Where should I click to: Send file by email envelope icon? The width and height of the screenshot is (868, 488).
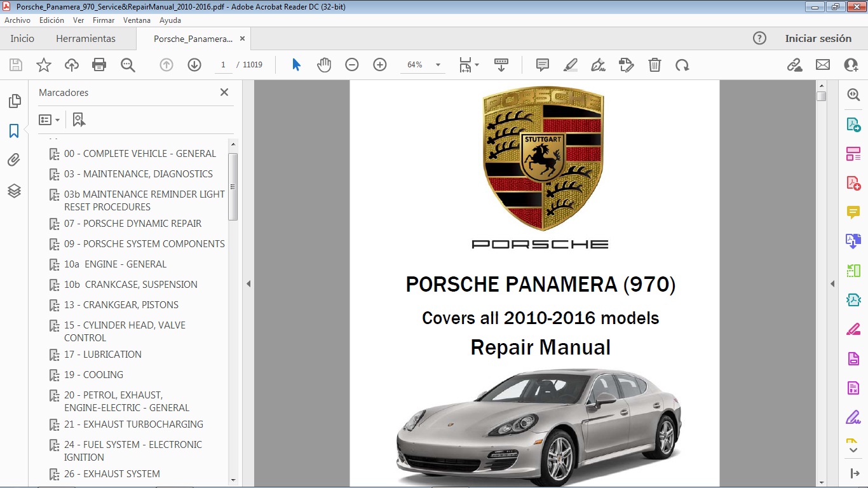coord(823,65)
